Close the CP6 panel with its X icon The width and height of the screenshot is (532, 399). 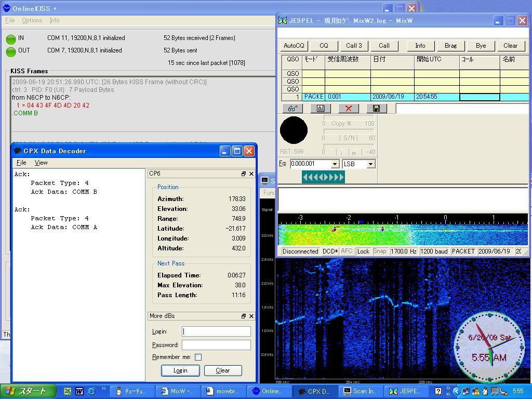click(x=251, y=174)
